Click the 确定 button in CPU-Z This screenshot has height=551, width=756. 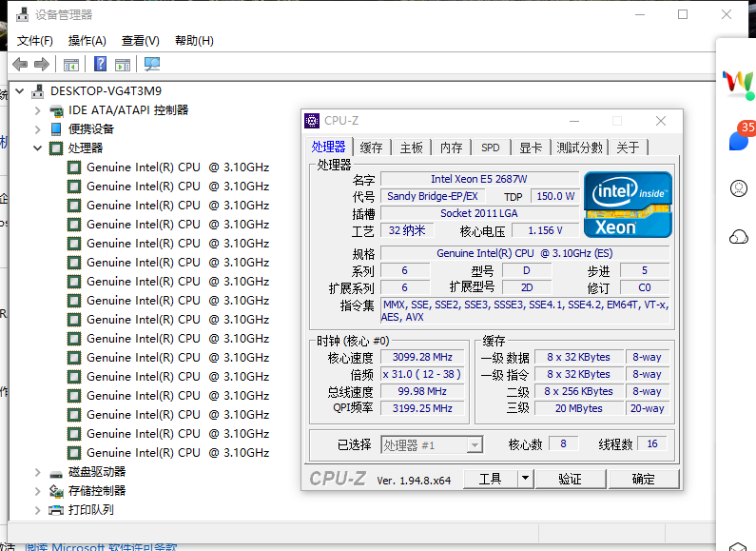[x=643, y=479]
